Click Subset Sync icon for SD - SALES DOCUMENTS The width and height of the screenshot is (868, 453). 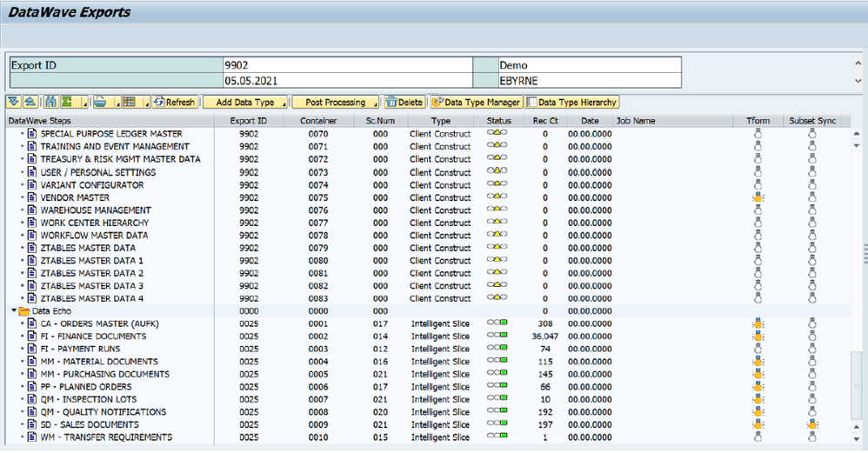[812, 424]
